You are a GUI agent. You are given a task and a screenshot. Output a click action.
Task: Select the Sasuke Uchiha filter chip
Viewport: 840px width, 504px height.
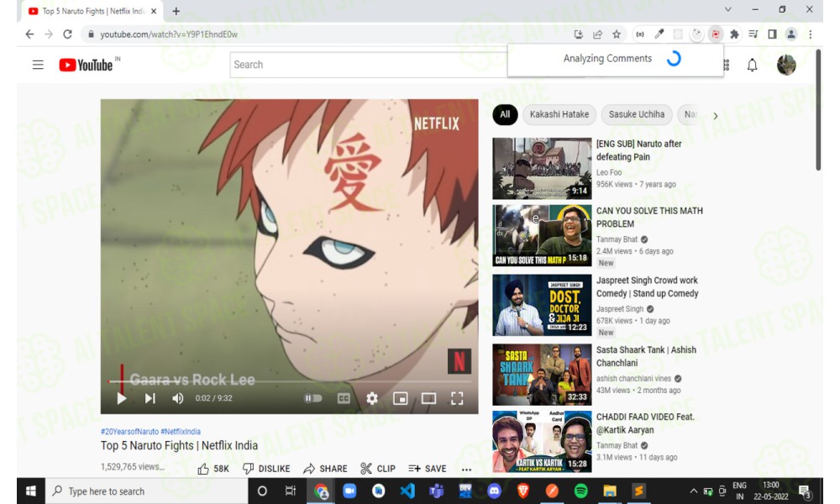coord(637,114)
